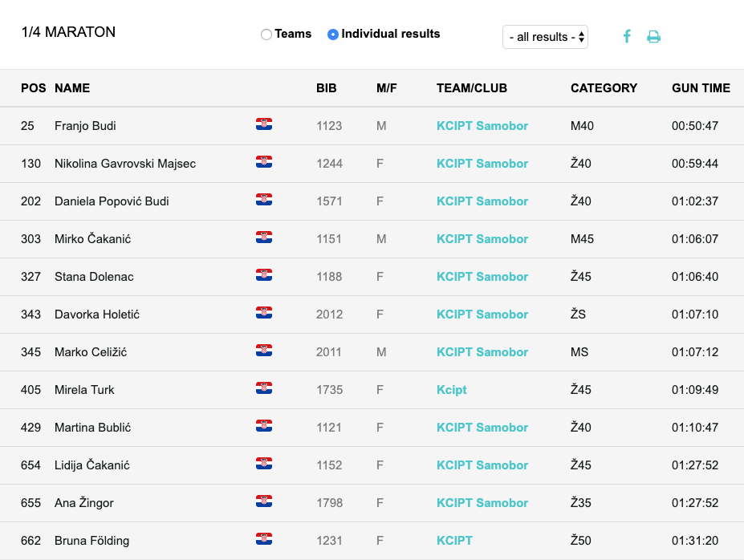This screenshot has height=560, width=744.
Task: Click KCIPT club link in Bruna Földing row
Action: tap(454, 541)
